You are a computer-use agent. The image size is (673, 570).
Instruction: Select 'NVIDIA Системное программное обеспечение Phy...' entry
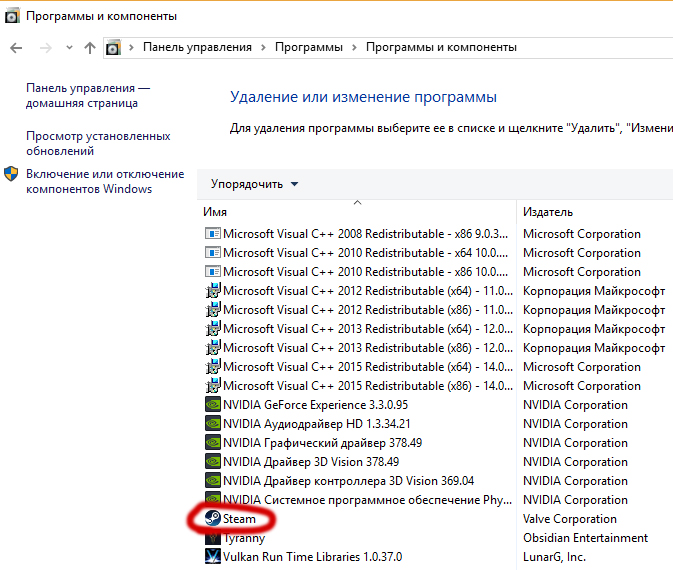tap(367, 500)
